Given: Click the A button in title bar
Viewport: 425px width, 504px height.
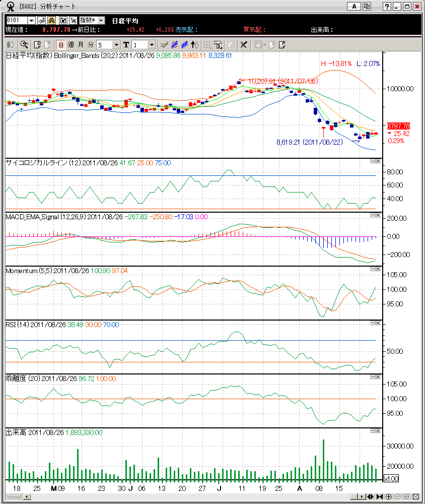Looking at the screenshot, I should 354,7.
